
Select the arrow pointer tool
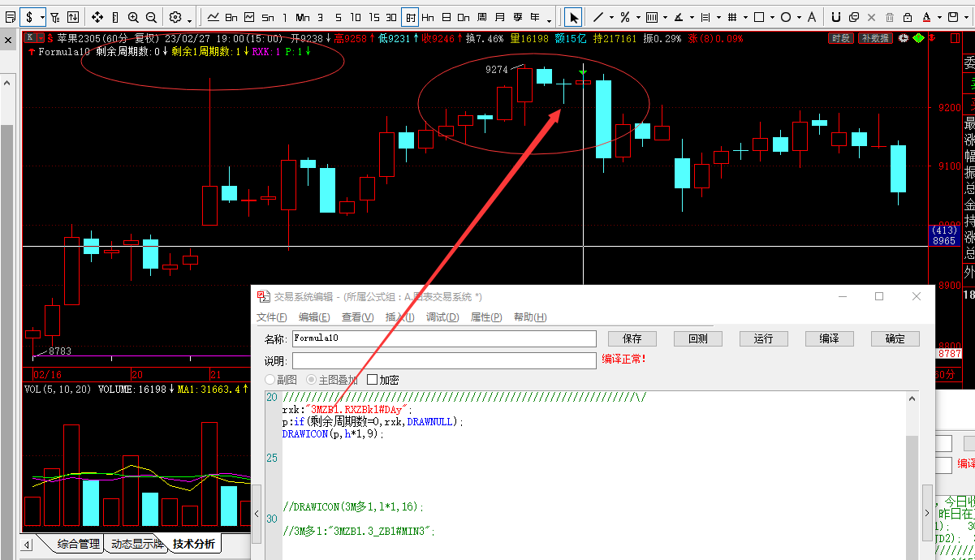point(573,17)
